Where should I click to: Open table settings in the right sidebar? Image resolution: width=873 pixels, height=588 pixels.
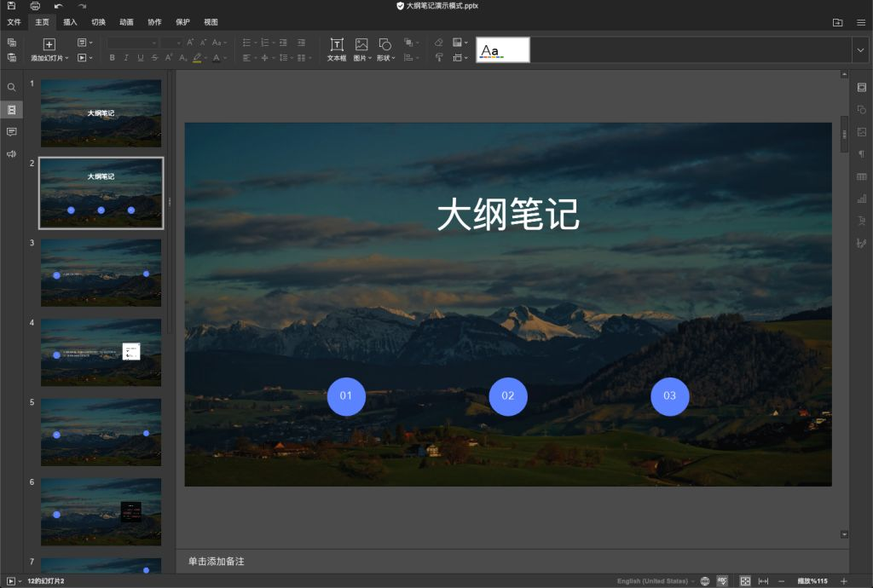coord(861,176)
